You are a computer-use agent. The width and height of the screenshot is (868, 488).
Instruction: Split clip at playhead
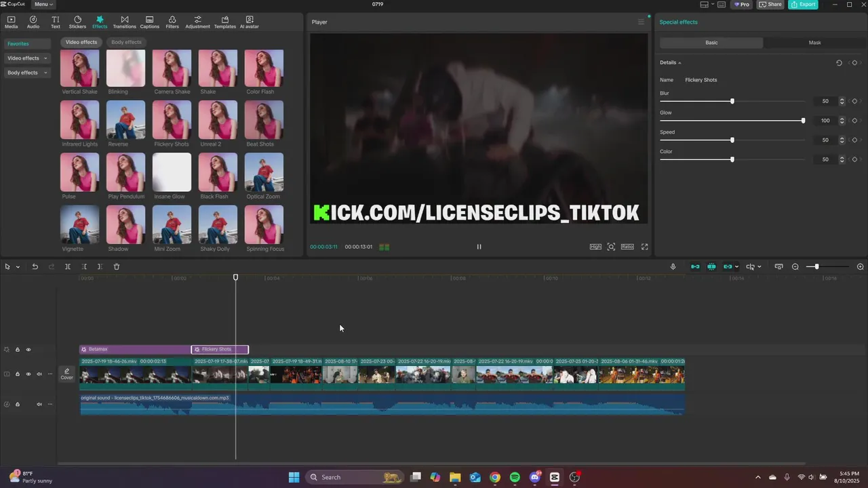point(67,266)
